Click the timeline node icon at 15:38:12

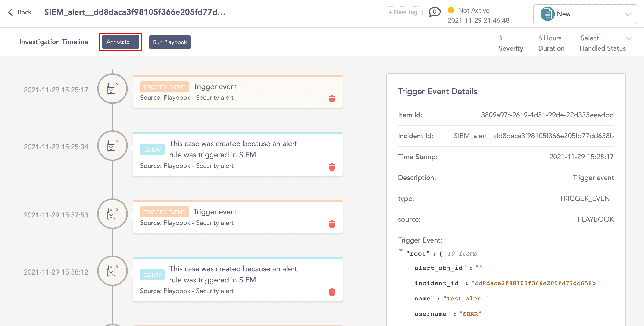pos(113,271)
